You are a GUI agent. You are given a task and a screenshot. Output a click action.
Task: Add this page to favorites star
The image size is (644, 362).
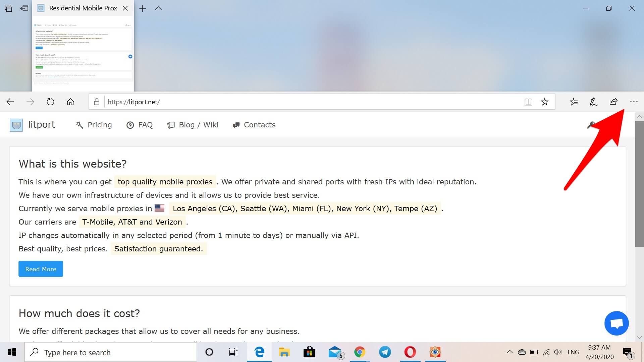pyautogui.click(x=545, y=102)
